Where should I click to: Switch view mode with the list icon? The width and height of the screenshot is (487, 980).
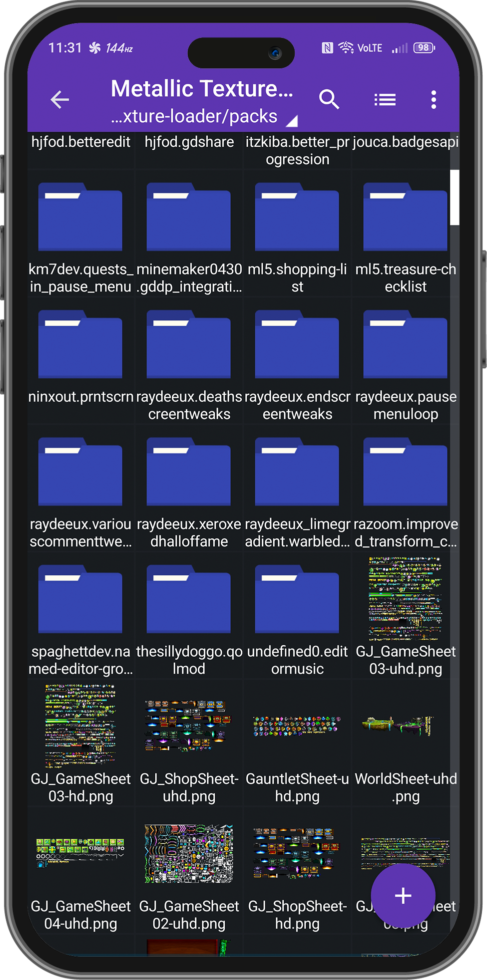tap(385, 100)
